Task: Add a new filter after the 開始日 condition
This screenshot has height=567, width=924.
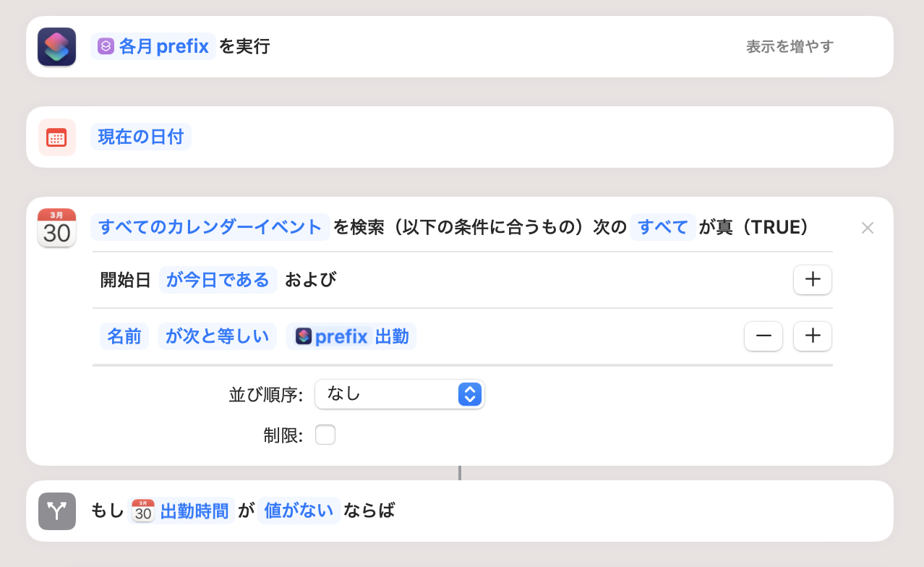Action: pyautogui.click(x=812, y=280)
